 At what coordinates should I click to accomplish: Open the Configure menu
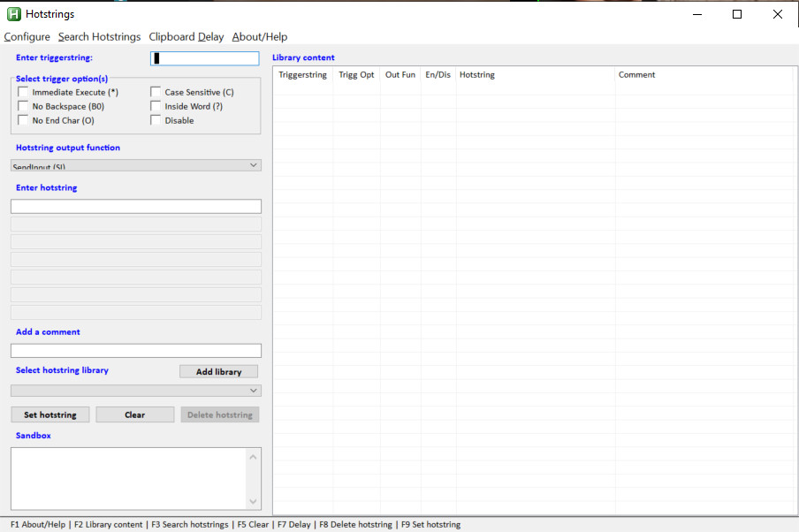[27, 37]
